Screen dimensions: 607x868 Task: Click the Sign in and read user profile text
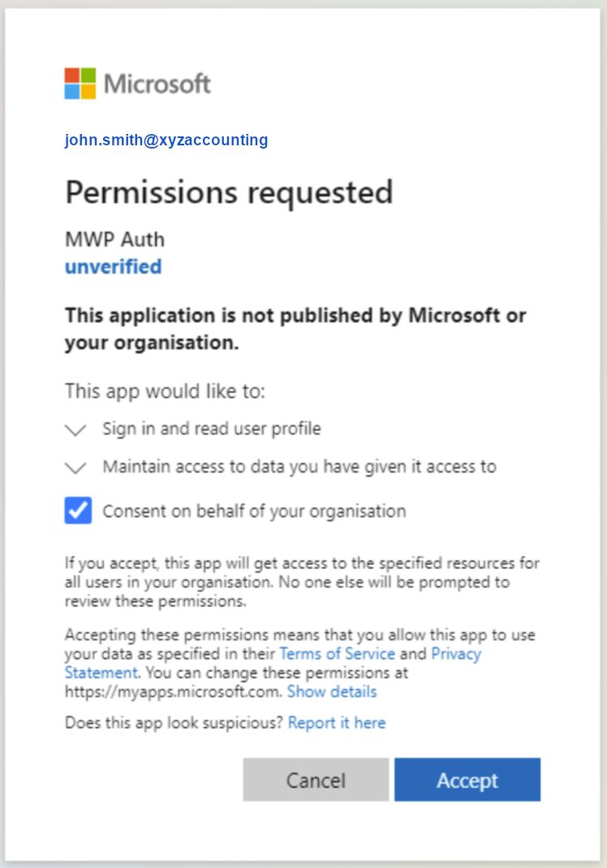211,429
